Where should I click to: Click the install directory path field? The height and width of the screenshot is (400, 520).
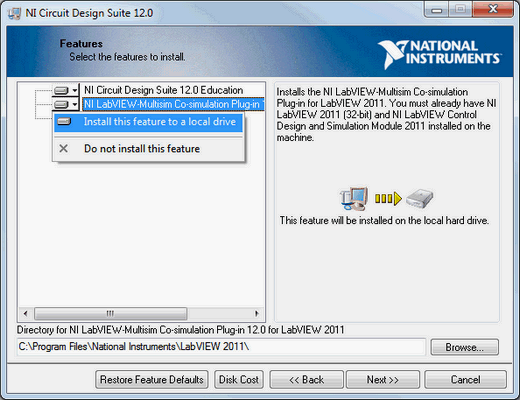tap(221, 347)
